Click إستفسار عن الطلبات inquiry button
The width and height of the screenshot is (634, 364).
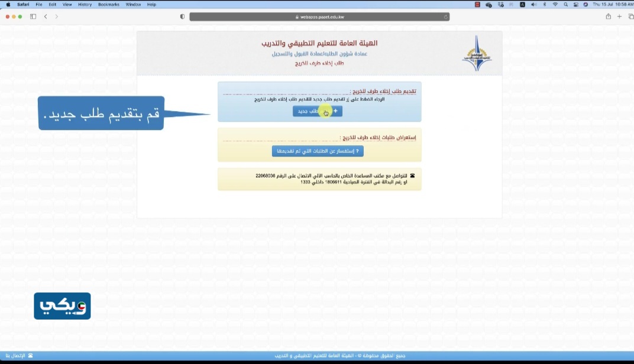click(318, 151)
